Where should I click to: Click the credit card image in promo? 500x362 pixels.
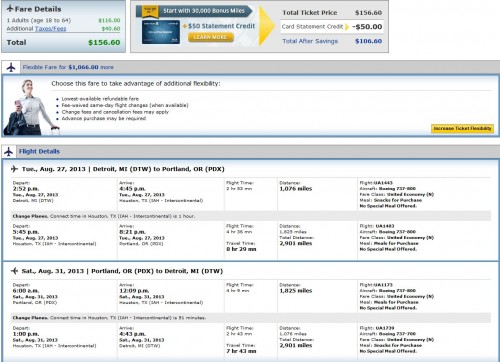coord(161,32)
